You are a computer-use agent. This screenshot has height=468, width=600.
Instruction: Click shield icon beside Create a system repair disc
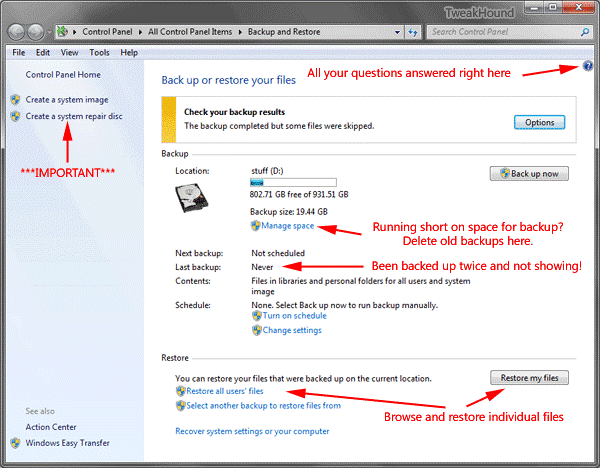(x=15, y=116)
